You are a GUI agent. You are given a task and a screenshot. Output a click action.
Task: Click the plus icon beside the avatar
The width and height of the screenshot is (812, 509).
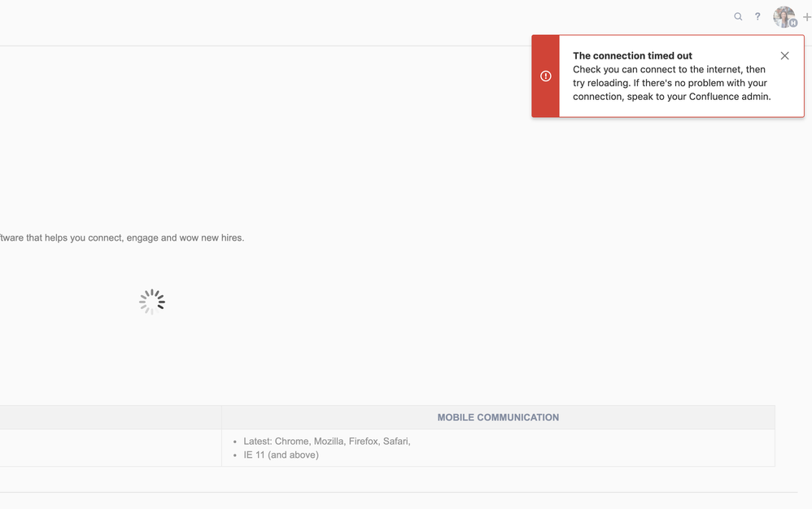point(807,17)
